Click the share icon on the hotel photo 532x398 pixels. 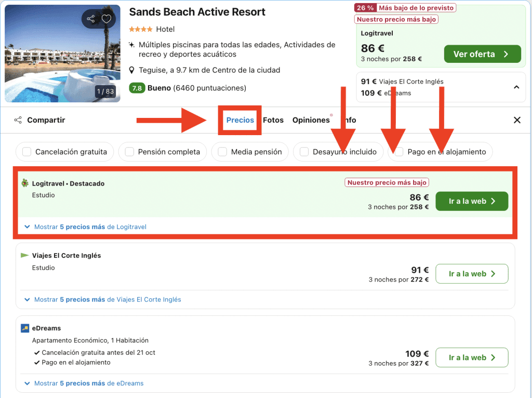point(90,19)
